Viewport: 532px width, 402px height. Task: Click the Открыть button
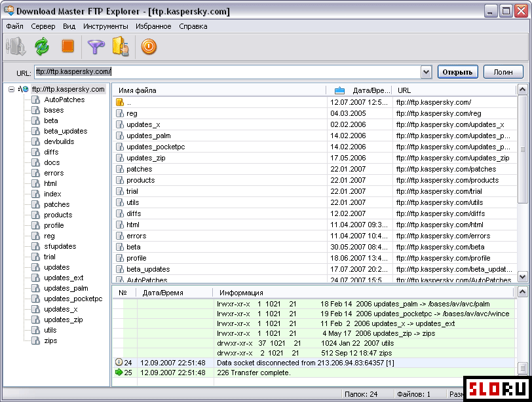pyautogui.click(x=458, y=72)
